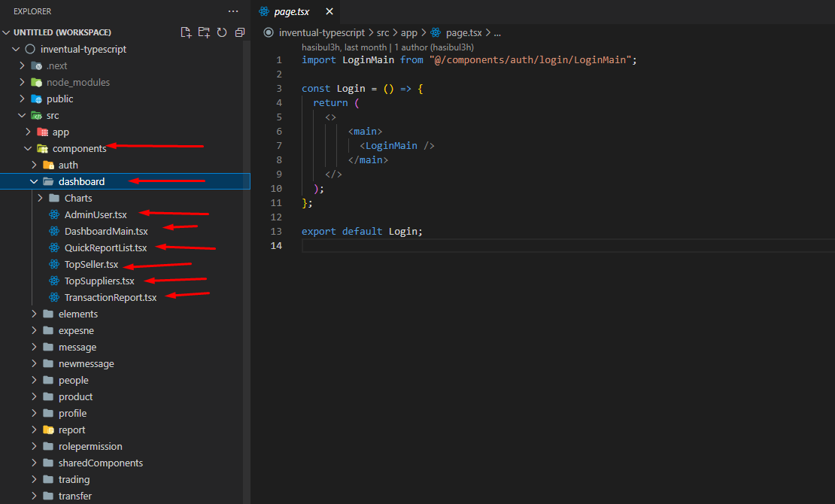Select the message folder
Image resolution: width=835 pixels, height=504 pixels.
[77, 348]
